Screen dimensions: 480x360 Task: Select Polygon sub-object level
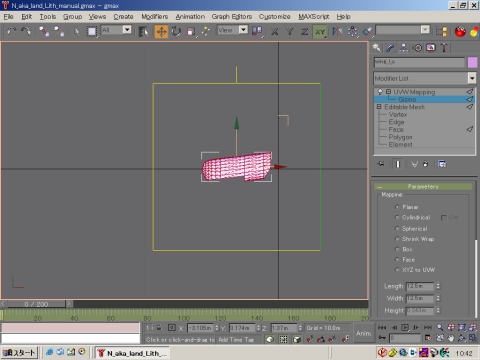[x=400, y=137]
